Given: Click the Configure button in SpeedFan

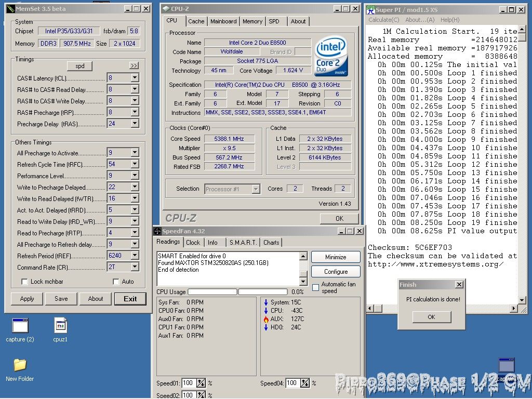Looking at the screenshot, I should tap(336, 271).
